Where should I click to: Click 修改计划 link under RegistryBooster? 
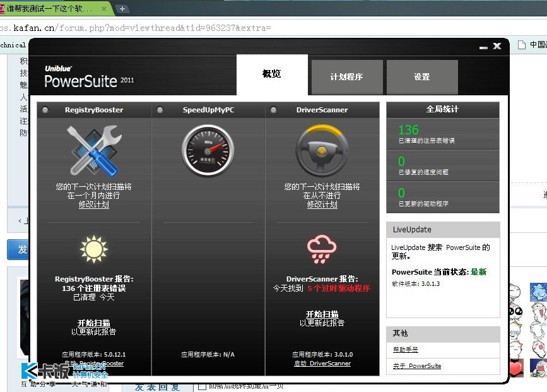tap(94, 205)
